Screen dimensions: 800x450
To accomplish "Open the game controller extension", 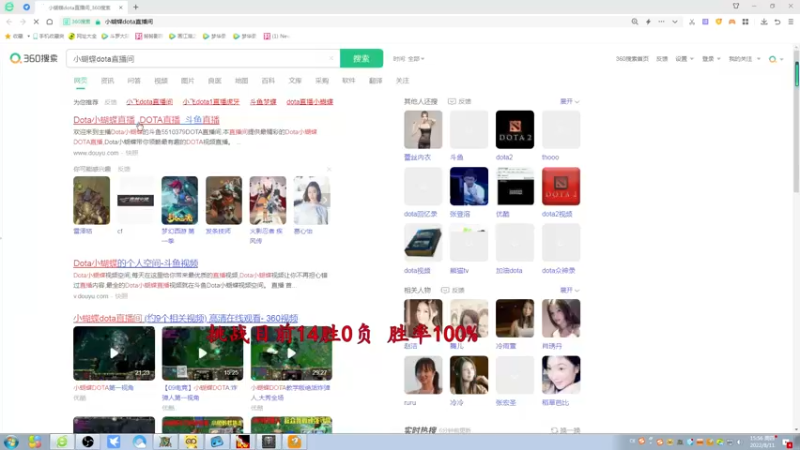I will [732, 21].
